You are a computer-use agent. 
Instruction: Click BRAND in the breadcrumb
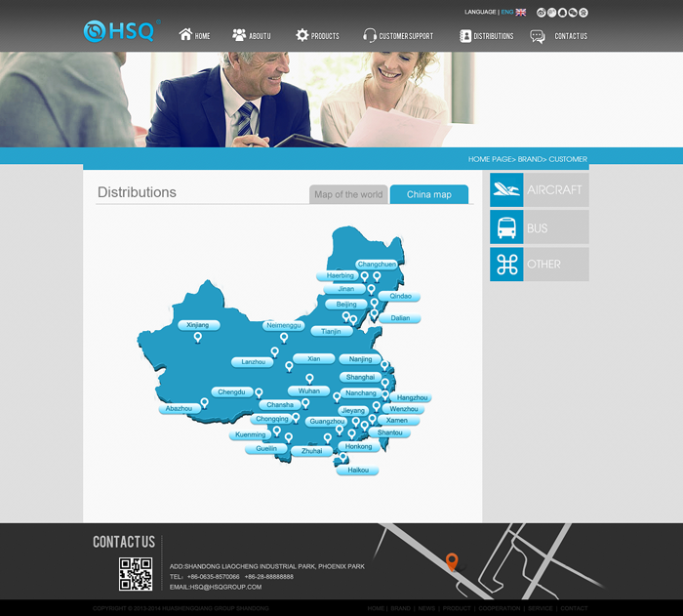(530, 159)
